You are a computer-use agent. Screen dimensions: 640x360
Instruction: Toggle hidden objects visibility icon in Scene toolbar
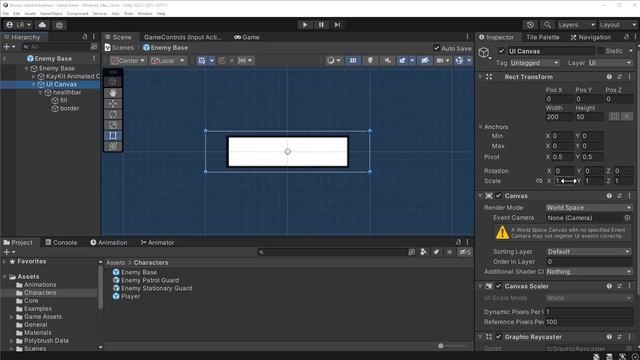click(424, 60)
